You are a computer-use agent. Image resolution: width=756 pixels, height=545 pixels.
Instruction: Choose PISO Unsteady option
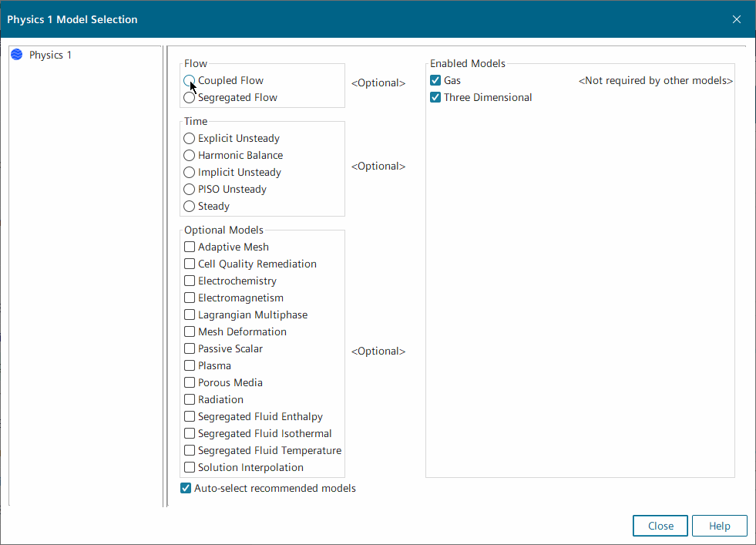(190, 190)
